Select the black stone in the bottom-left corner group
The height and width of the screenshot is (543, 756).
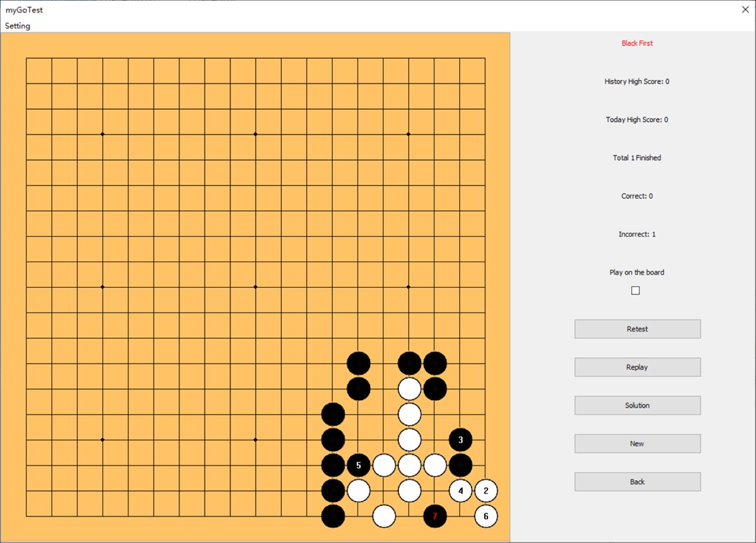tap(333, 516)
